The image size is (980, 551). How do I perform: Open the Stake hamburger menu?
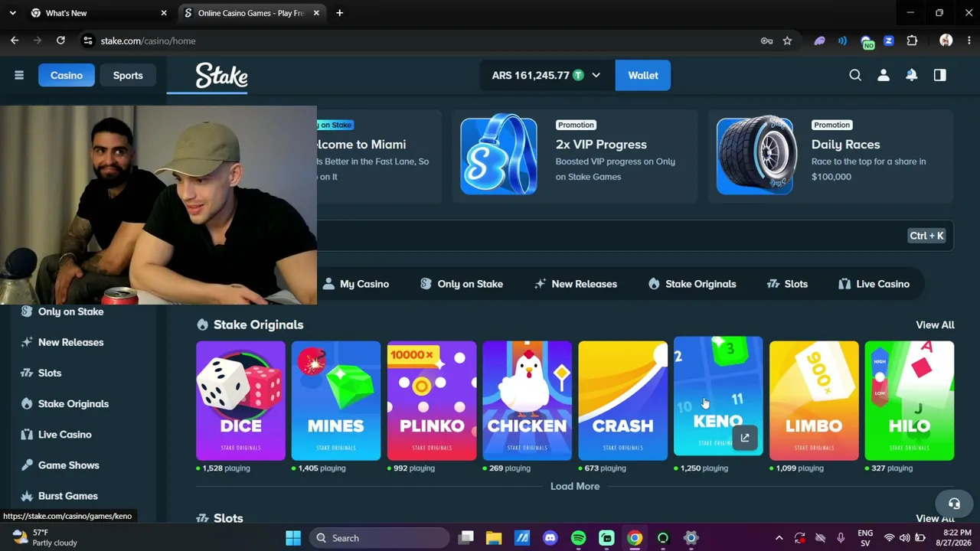[x=19, y=75]
